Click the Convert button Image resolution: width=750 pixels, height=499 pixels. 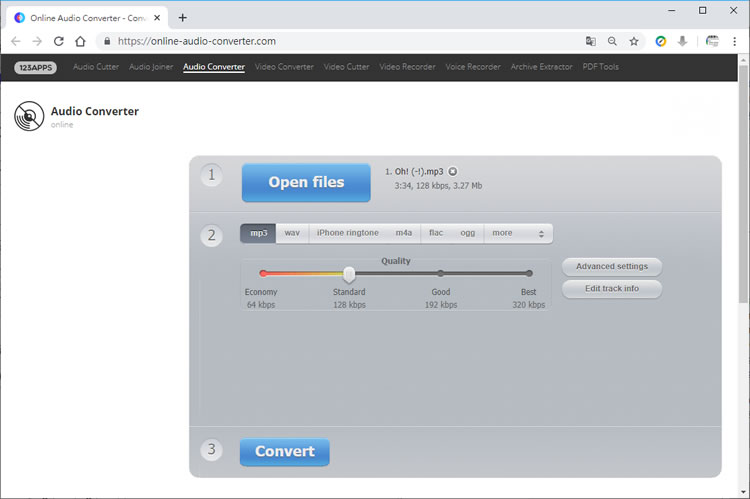tap(285, 452)
